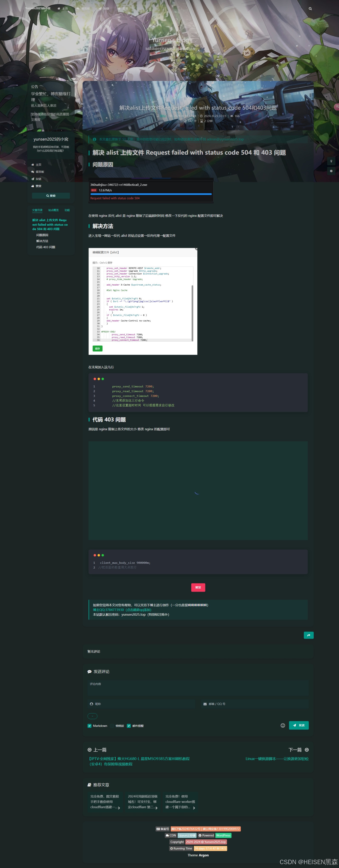Click the floating gear settings icon
Image resolution: width=339 pixels, height=868 pixels.
click(331, 171)
